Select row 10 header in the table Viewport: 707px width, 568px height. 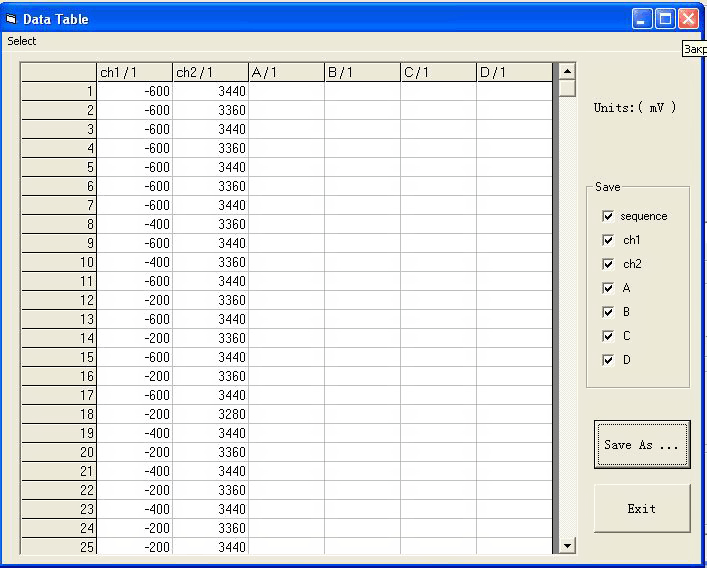(x=59, y=262)
